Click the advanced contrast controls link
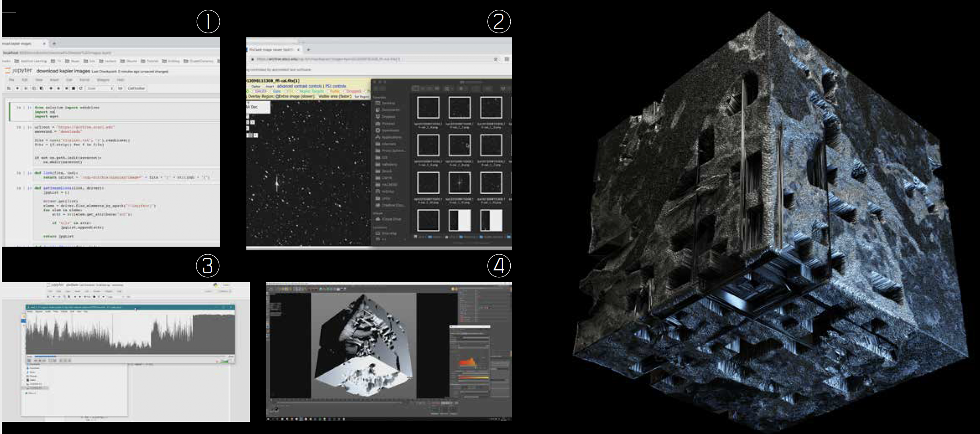 299,86
